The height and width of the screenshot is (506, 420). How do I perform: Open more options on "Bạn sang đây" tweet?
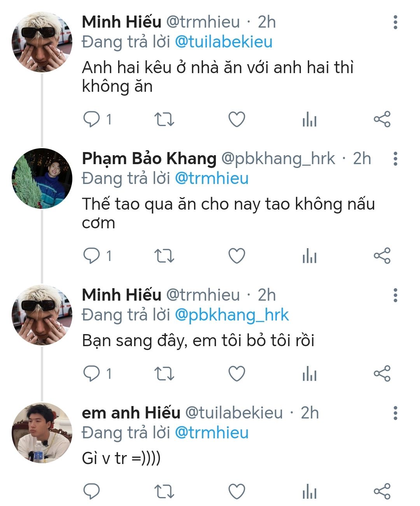[395, 296]
